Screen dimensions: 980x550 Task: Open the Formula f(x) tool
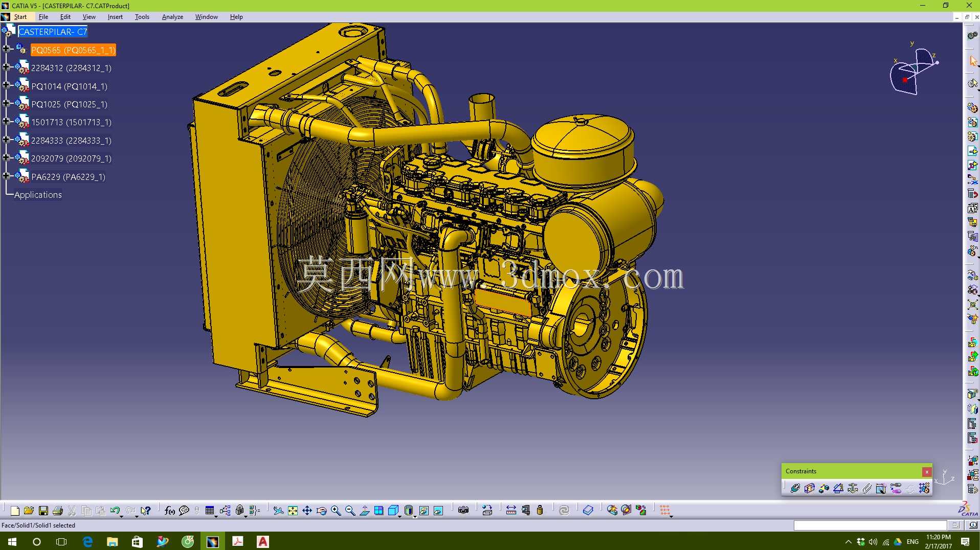click(170, 510)
